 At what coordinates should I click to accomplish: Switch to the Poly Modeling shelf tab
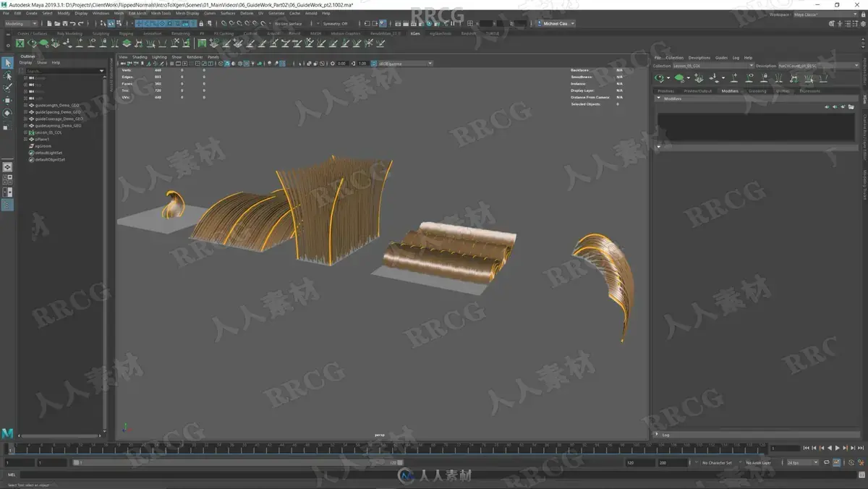click(x=69, y=33)
